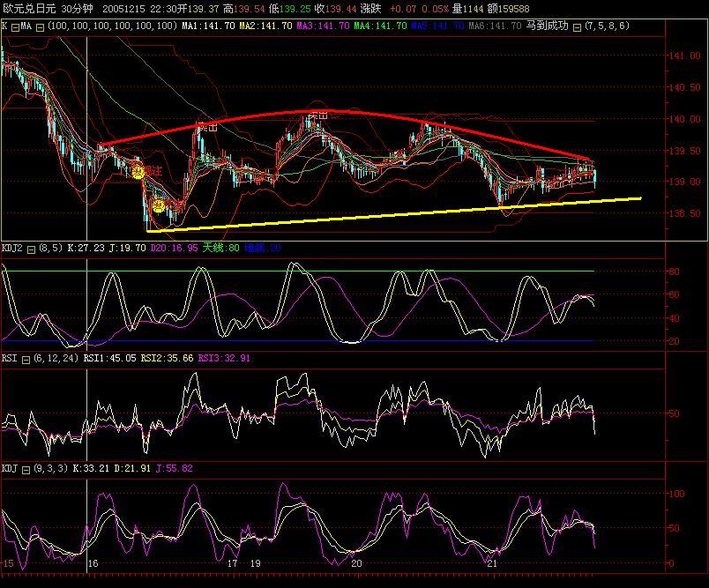
Task: Click the 139.50 price axis label
Action: [x=684, y=151]
